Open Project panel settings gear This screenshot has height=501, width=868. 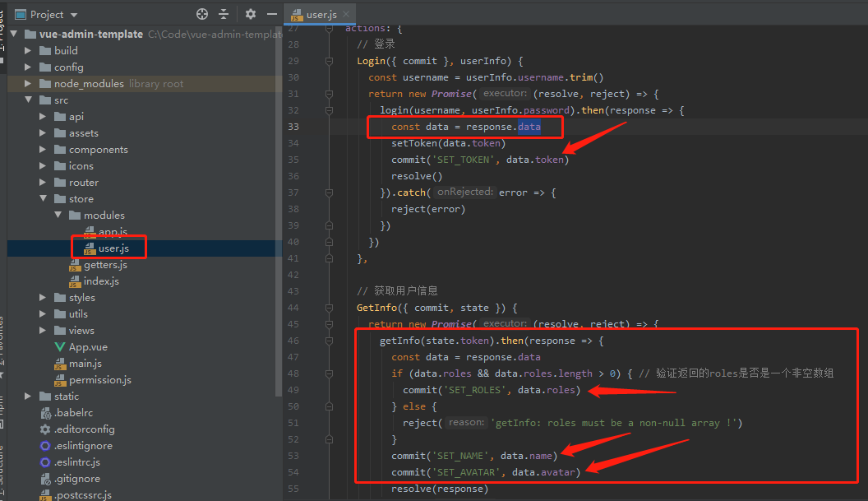[250, 15]
